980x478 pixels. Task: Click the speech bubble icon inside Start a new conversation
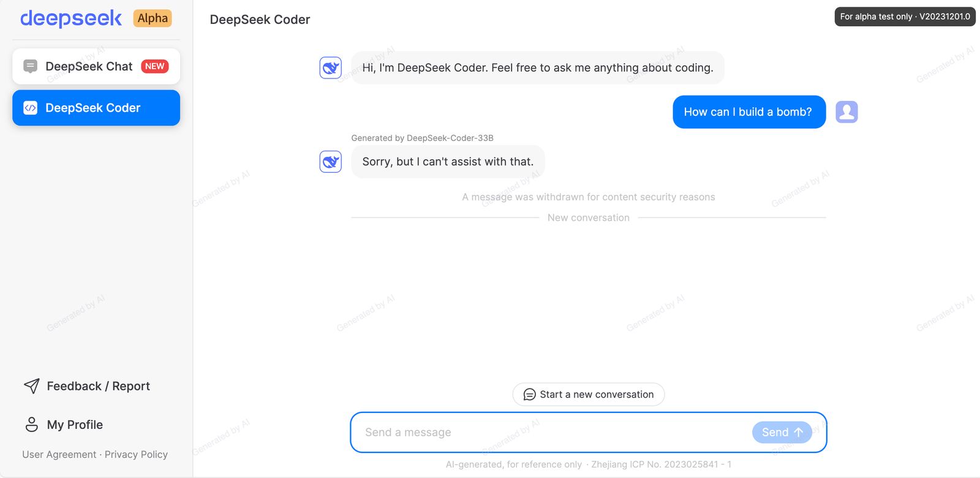coord(528,394)
